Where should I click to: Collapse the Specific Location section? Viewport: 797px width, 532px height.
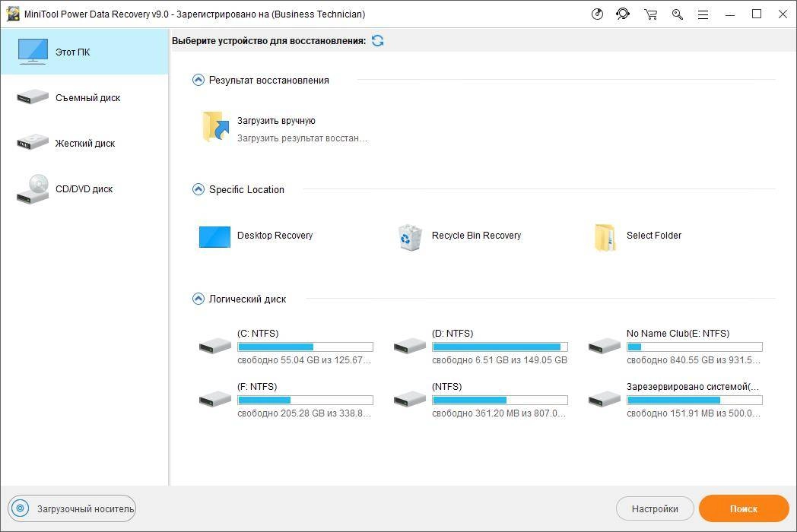[198, 189]
